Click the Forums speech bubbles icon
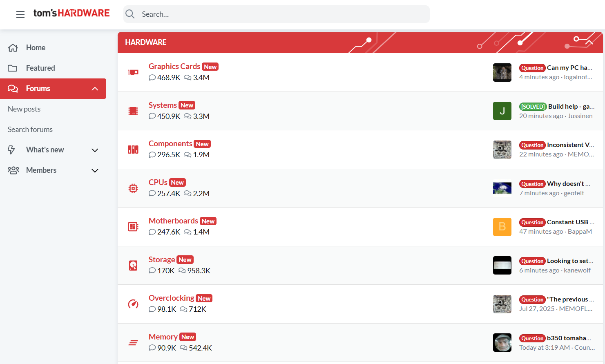The width and height of the screenshot is (605, 364). (x=13, y=89)
